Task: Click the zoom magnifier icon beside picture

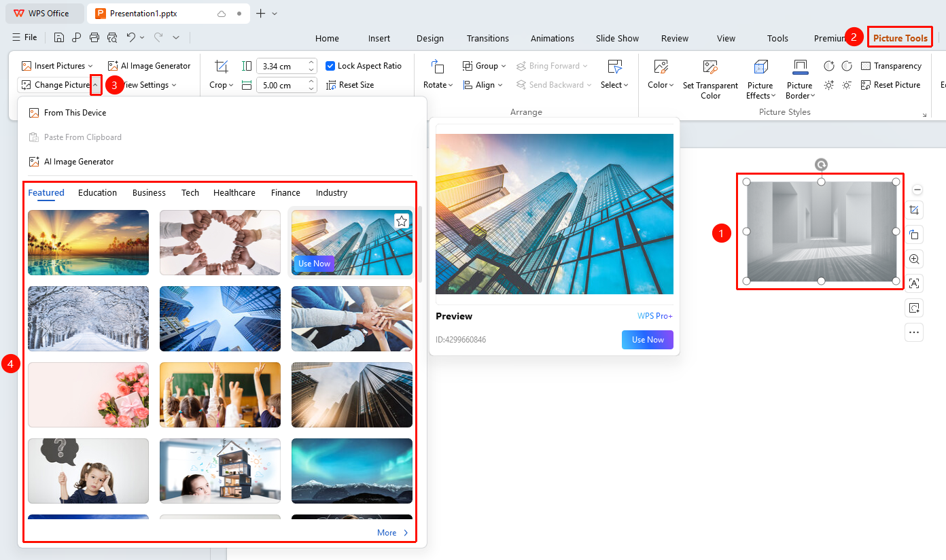Action: (914, 259)
